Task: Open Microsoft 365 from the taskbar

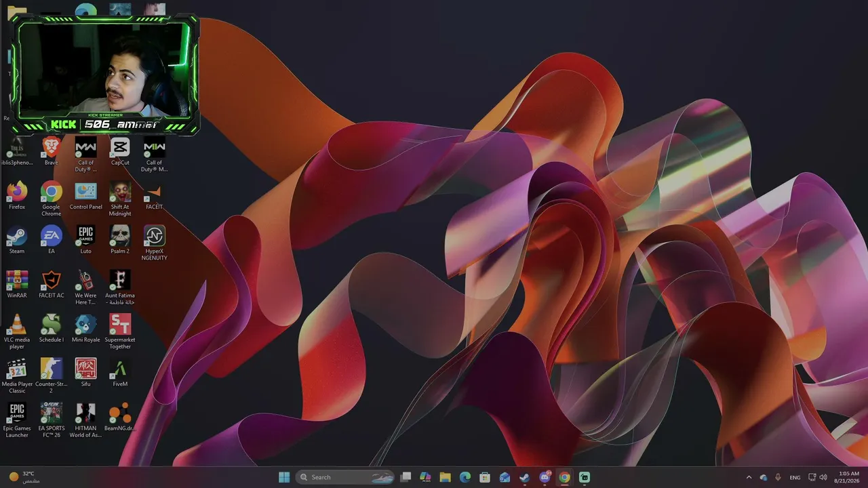Action: point(425,477)
